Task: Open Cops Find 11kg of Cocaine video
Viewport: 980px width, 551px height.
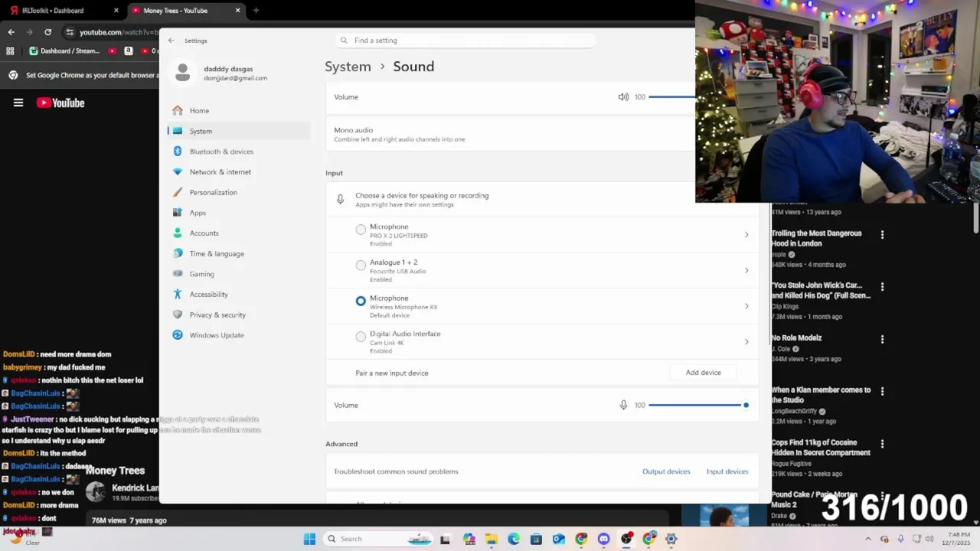Action: pyautogui.click(x=821, y=447)
